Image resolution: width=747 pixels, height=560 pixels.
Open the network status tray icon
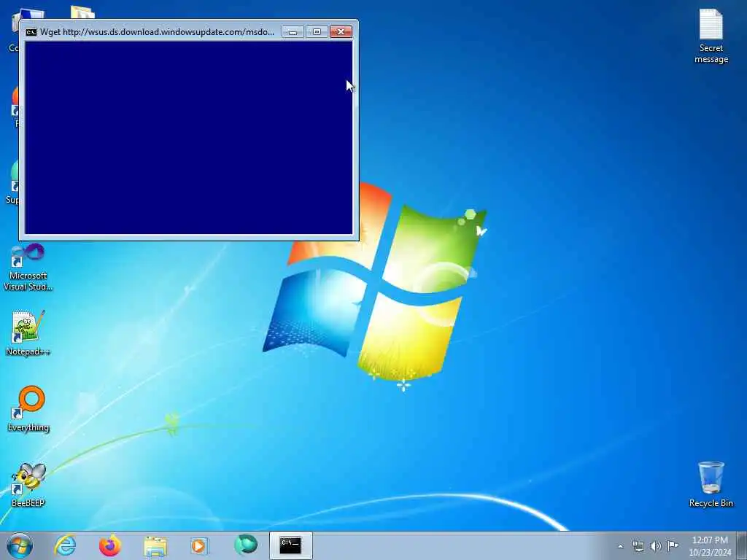[x=638, y=546]
